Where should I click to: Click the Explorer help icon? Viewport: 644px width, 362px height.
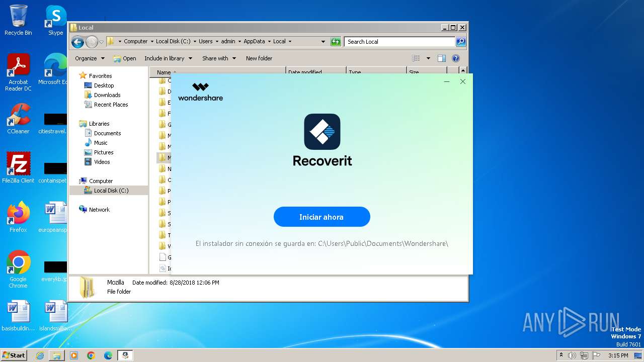point(456,58)
